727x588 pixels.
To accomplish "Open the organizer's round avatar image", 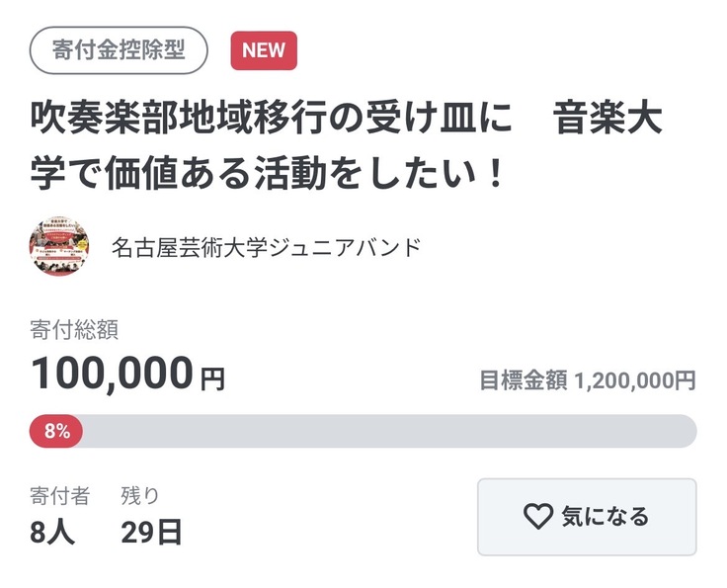I will tap(59, 246).
